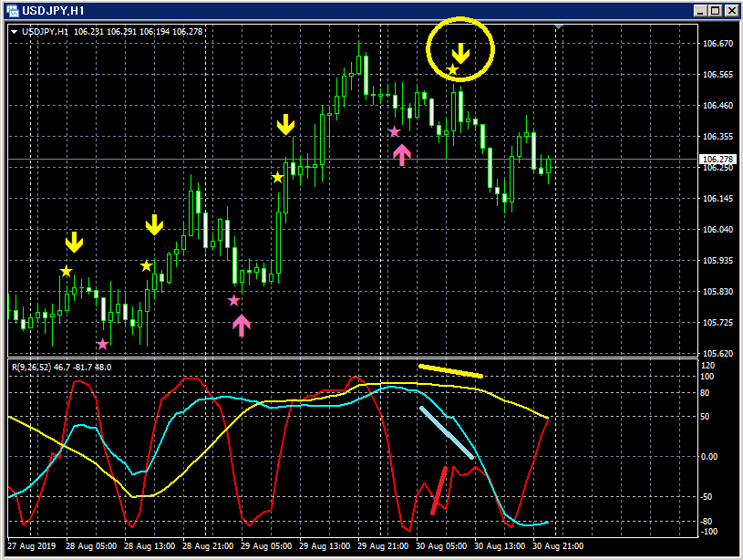Image resolution: width=743 pixels, height=560 pixels.
Task: Click indicator scale value 50
Action: click(x=705, y=416)
